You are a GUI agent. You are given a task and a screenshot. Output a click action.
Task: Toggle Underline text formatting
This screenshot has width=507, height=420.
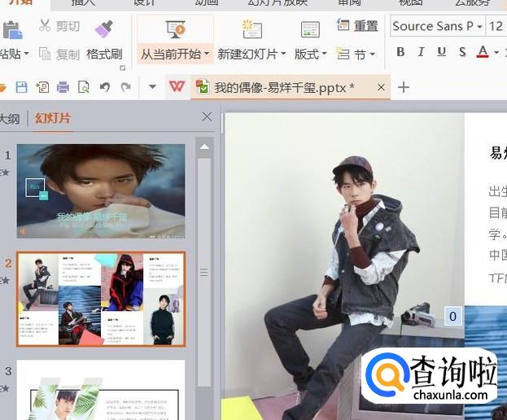pos(441,52)
